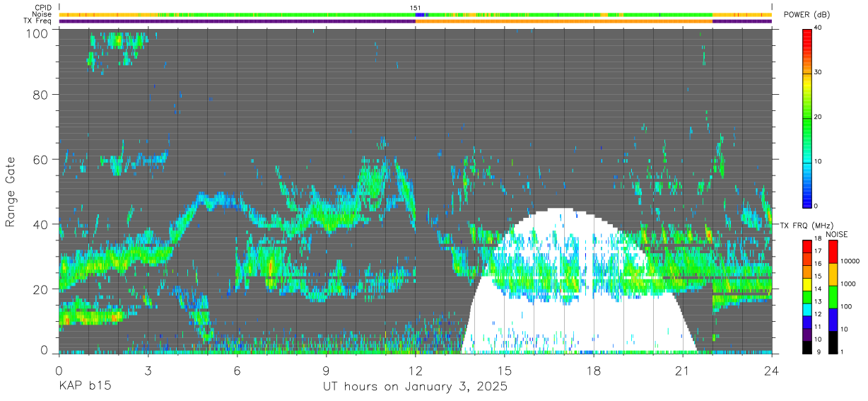Viewport: 868px width, 401px height.
Task: Click the purple segment of the TX Freq strip
Action: [237, 21]
